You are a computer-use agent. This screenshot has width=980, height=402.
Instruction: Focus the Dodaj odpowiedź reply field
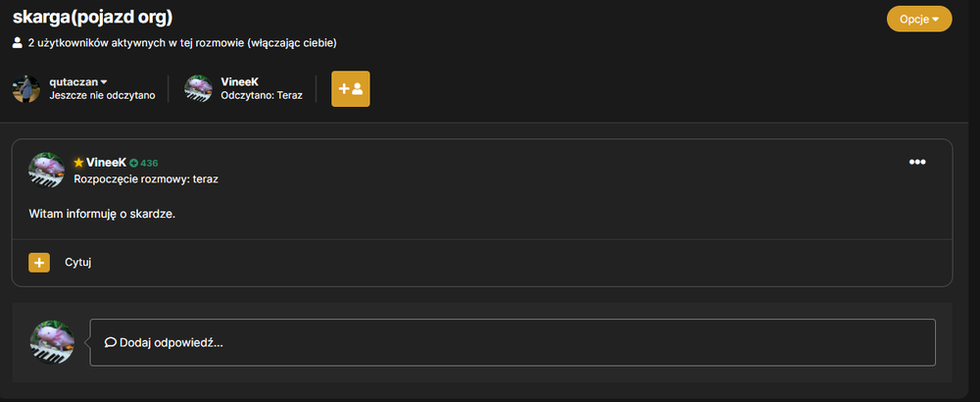click(513, 342)
